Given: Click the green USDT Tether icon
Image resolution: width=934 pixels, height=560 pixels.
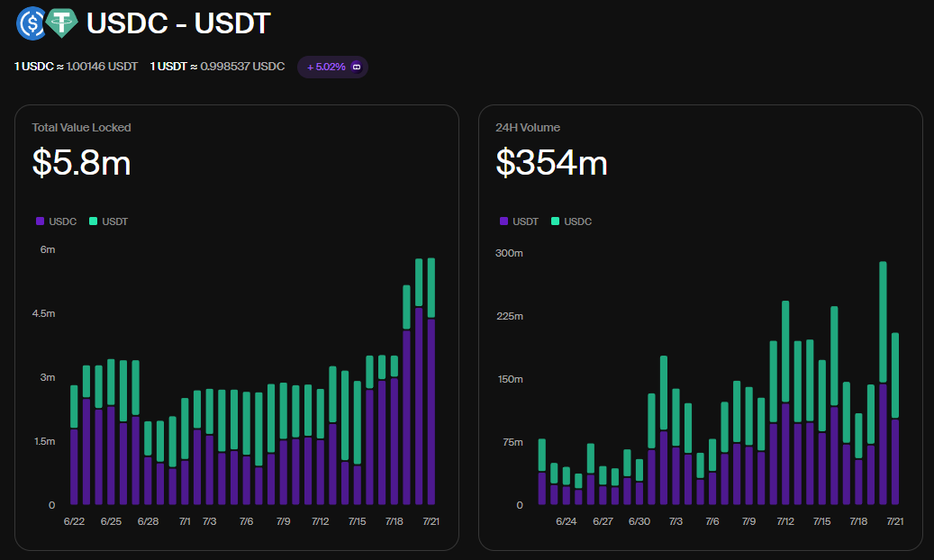Looking at the screenshot, I should [61, 23].
